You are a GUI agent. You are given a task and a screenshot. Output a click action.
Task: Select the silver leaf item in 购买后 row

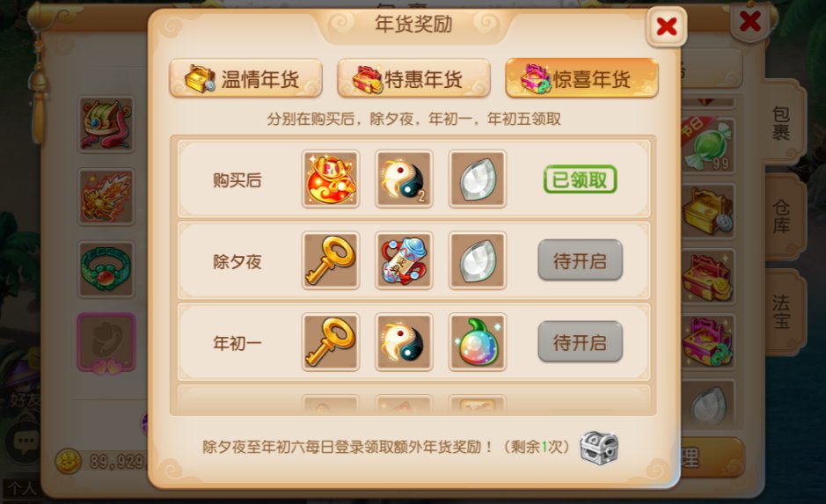(478, 179)
